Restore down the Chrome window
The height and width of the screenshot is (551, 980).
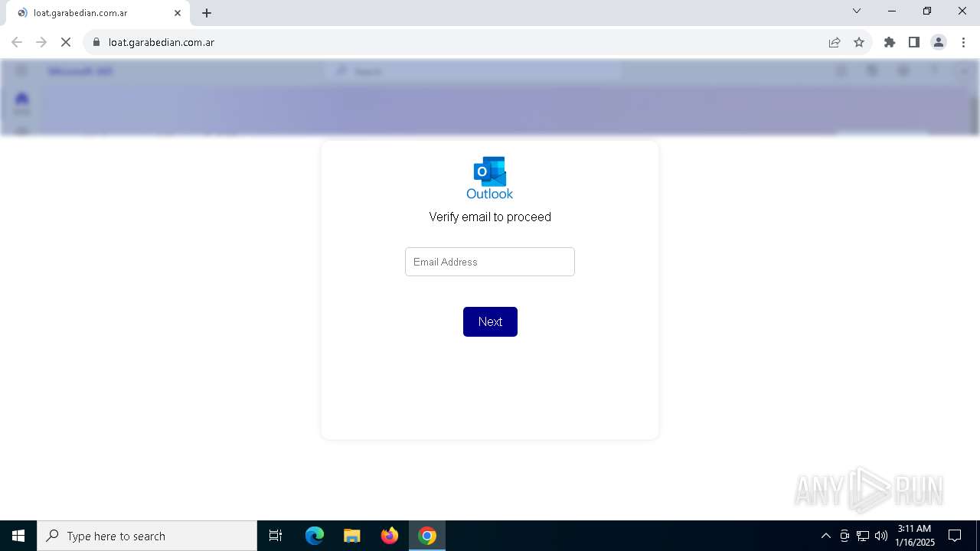pyautogui.click(x=927, y=11)
